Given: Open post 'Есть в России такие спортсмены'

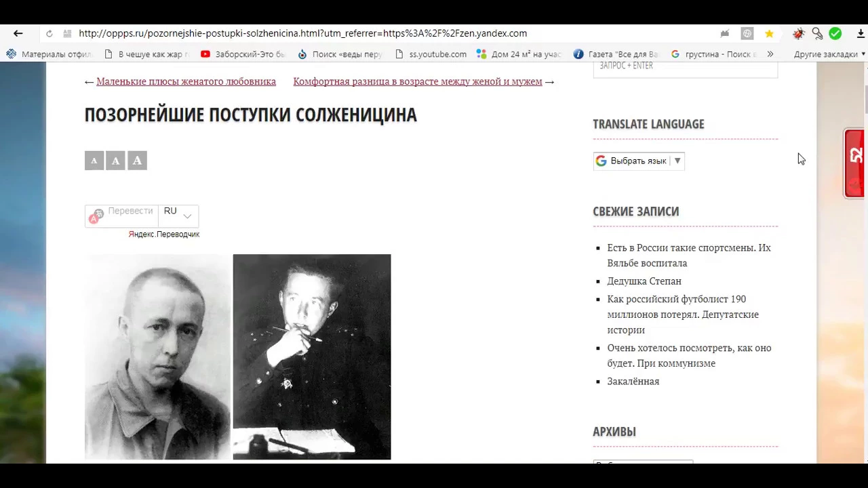Looking at the screenshot, I should coord(689,256).
